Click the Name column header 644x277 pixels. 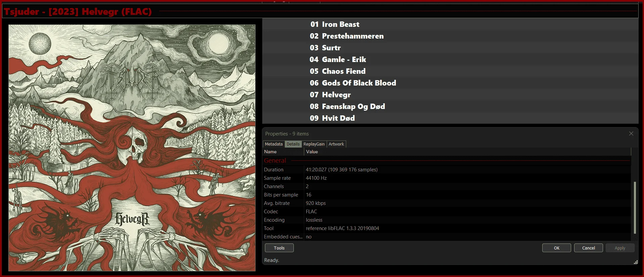tap(283, 152)
